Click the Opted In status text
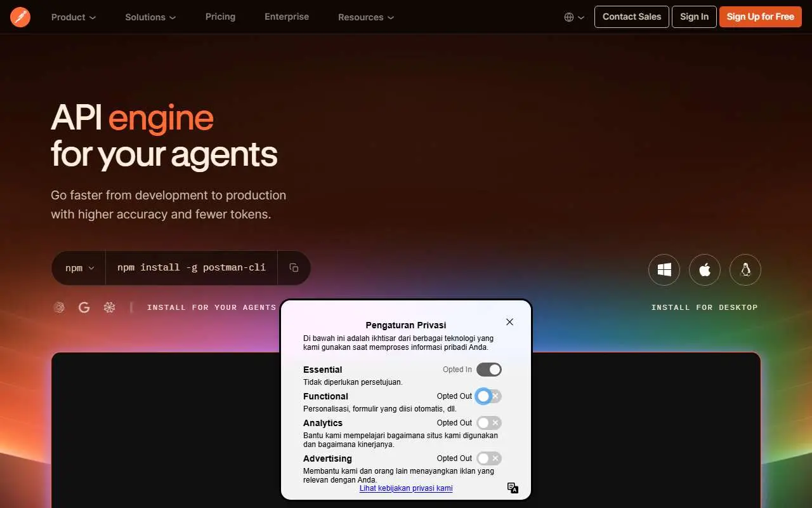The width and height of the screenshot is (812, 508). 457,370
